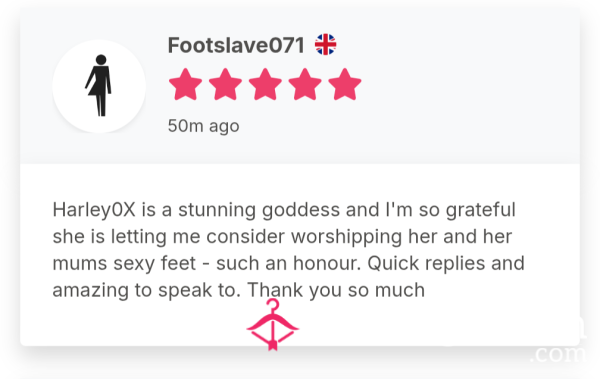
Task: Click the 'Thank you so much' text
Action: coord(336,290)
